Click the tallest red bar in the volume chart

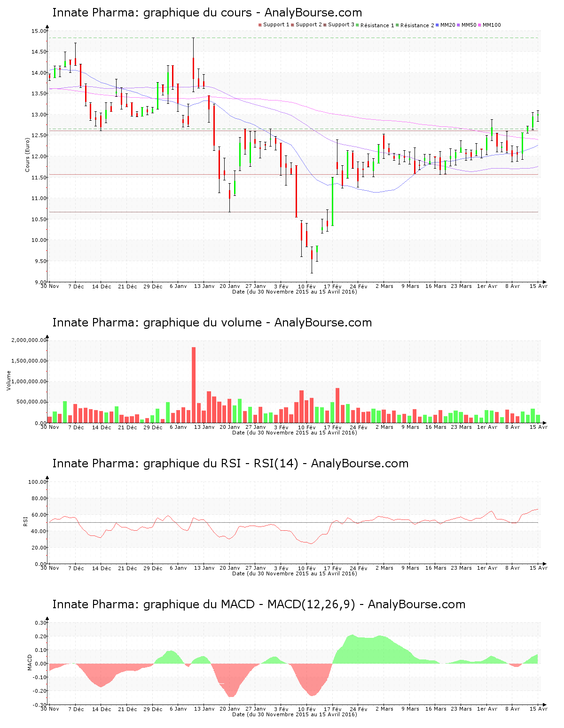[194, 385]
